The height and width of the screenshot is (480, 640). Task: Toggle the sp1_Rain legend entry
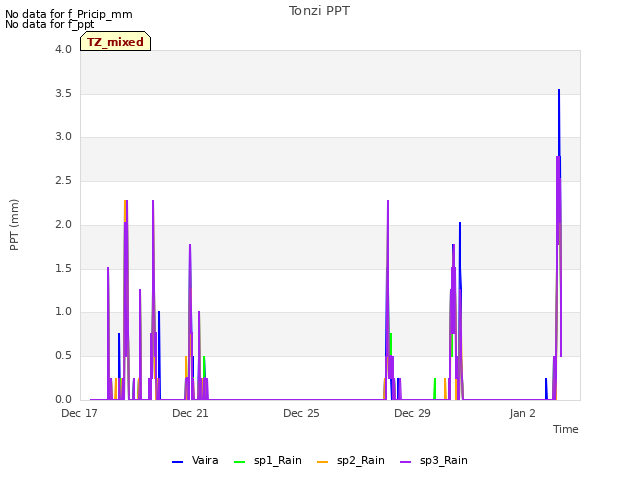click(x=268, y=461)
